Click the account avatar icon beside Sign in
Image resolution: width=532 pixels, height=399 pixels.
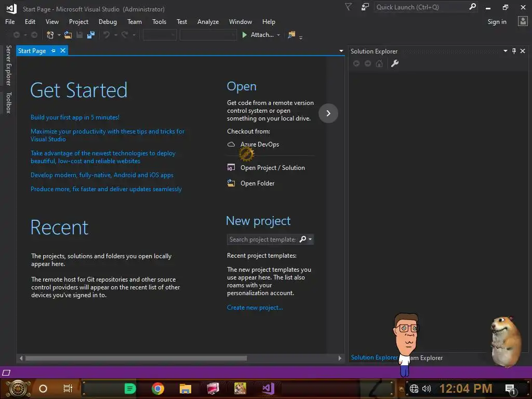pos(523,21)
